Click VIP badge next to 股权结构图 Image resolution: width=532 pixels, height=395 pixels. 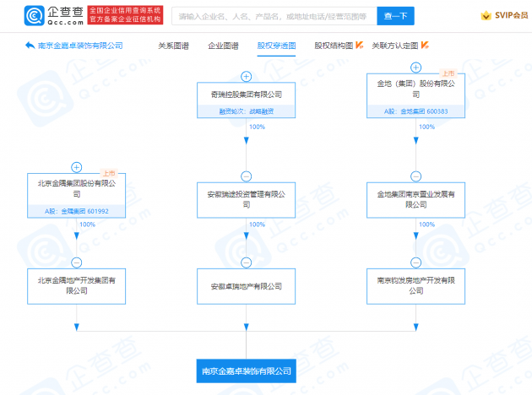tap(359, 45)
